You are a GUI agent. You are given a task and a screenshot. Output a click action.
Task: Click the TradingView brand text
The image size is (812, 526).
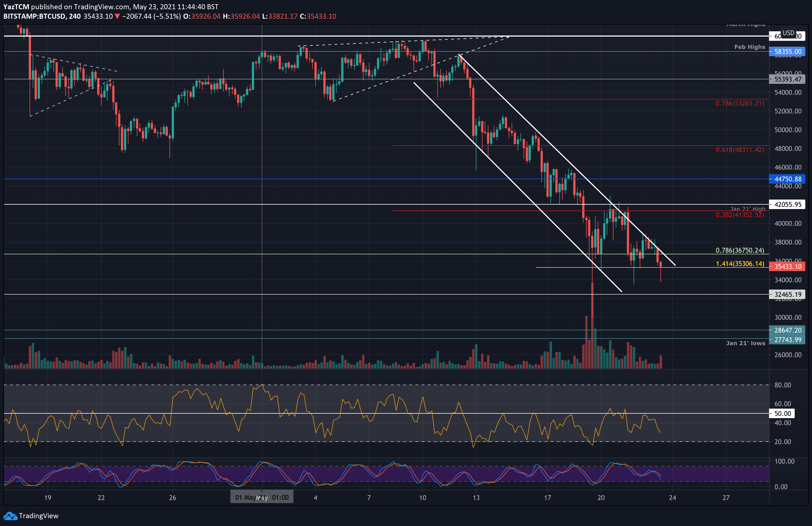click(39, 516)
